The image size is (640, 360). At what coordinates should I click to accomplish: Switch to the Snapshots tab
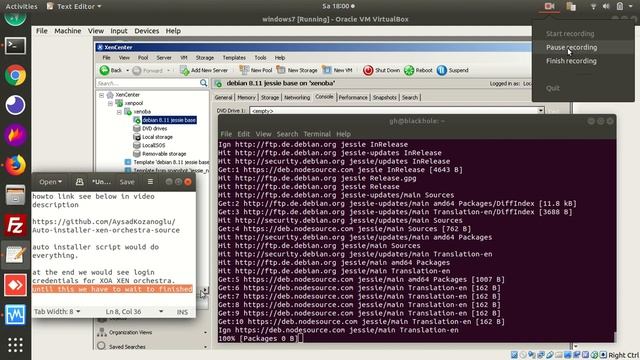384,98
